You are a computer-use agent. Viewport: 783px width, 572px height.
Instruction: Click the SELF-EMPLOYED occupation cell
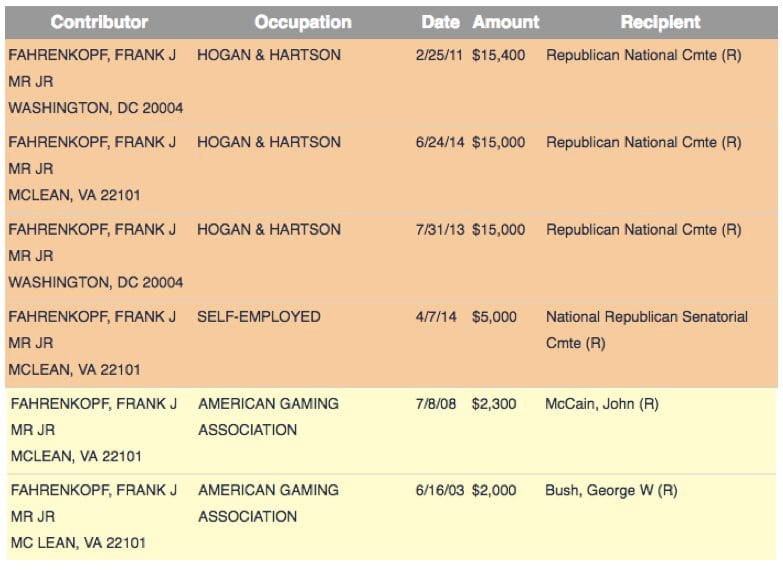click(x=259, y=317)
